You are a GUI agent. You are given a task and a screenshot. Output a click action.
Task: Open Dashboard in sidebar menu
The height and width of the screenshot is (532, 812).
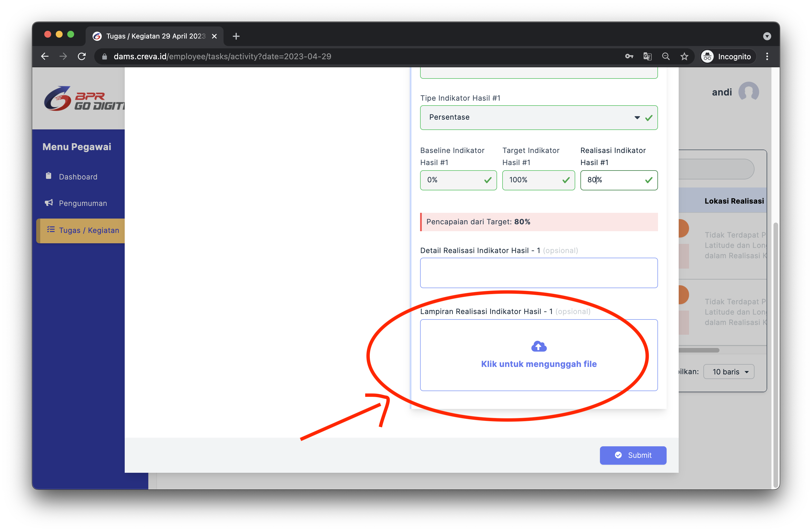[78, 177]
